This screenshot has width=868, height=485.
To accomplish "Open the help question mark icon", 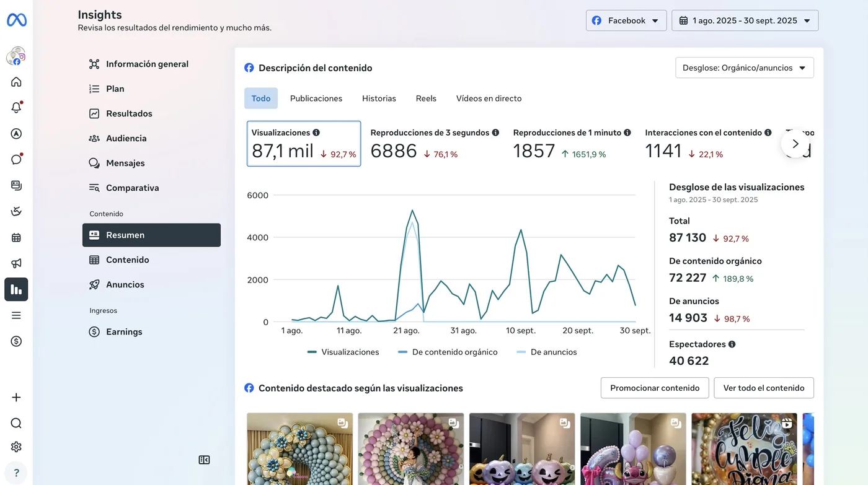I will point(16,473).
